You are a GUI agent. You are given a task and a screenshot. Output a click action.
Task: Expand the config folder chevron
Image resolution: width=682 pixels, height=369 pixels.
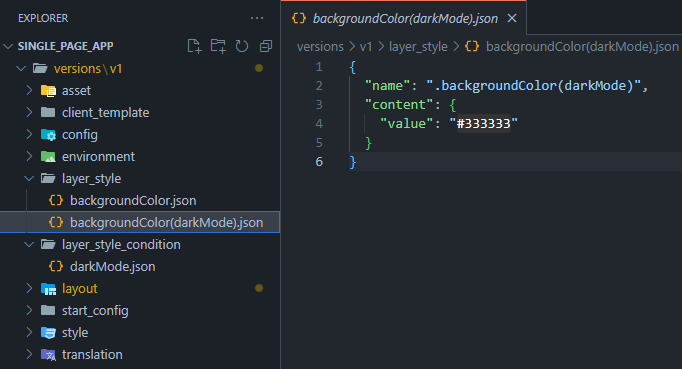coord(29,134)
